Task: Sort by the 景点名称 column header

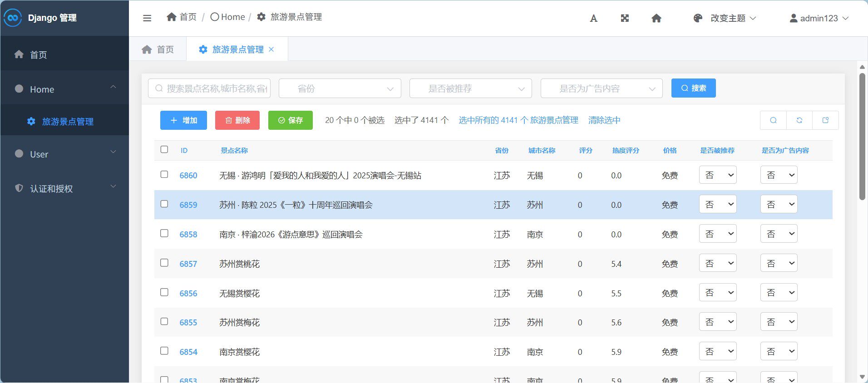Action: (x=234, y=150)
